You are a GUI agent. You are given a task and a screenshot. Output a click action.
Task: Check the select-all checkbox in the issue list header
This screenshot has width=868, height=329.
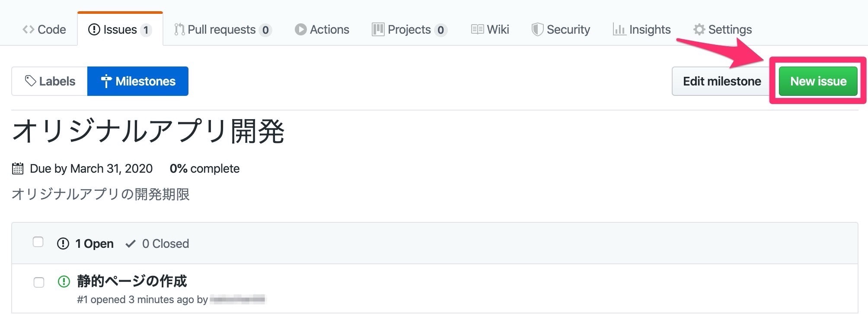[38, 243]
